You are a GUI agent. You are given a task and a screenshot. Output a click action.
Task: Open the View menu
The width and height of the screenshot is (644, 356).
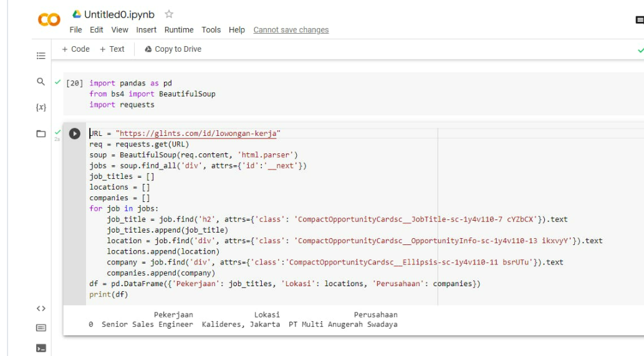coord(120,30)
